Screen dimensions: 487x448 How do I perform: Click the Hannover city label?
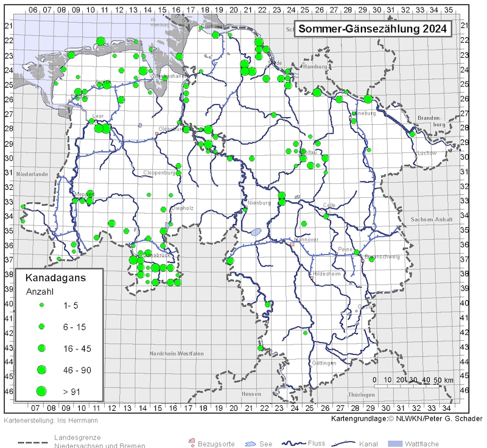coord(306,239)
